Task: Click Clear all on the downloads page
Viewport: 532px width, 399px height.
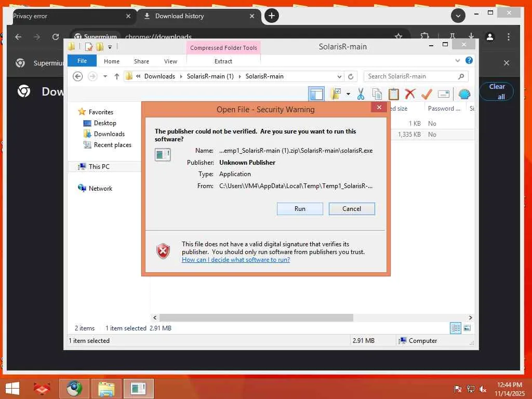Action: 497,91
